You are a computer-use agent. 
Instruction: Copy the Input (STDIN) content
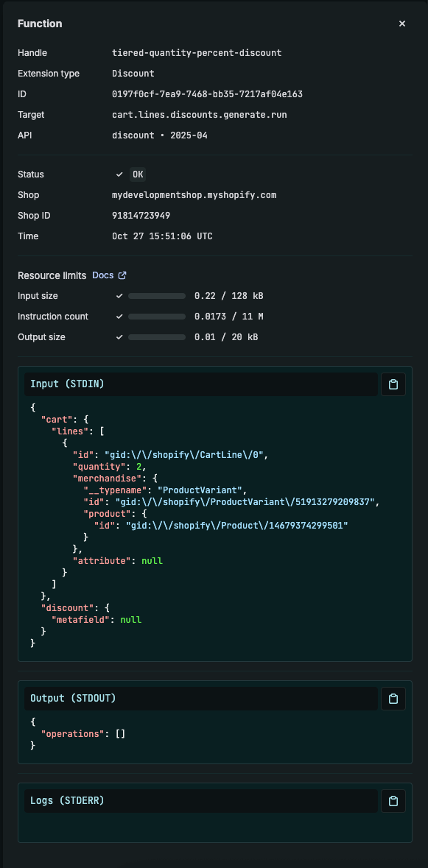(393, 384)
